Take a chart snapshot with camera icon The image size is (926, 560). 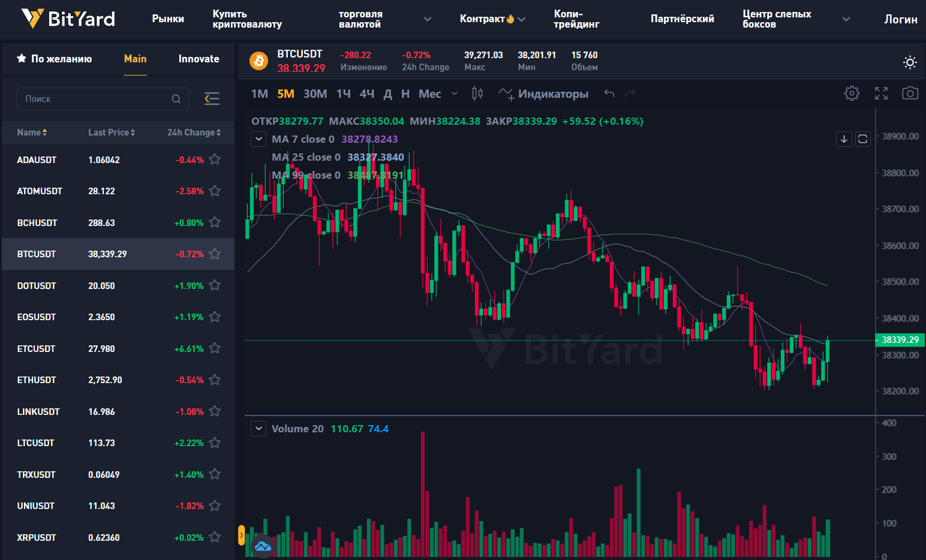[x=910, y=94]
